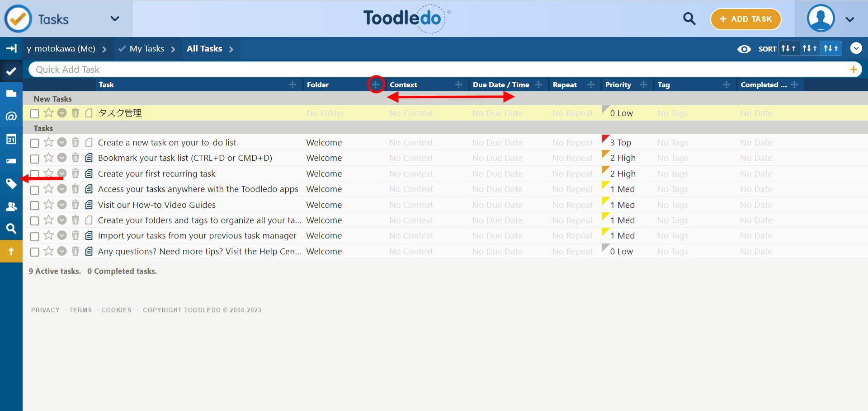
Task: Star the タスク管理 task
Action: coord(48,112)
